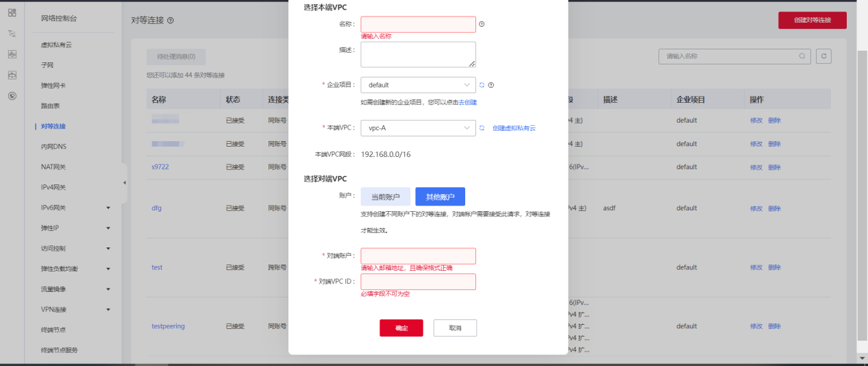Go to 终端节点服务 in sidebar

coord(60,350)
